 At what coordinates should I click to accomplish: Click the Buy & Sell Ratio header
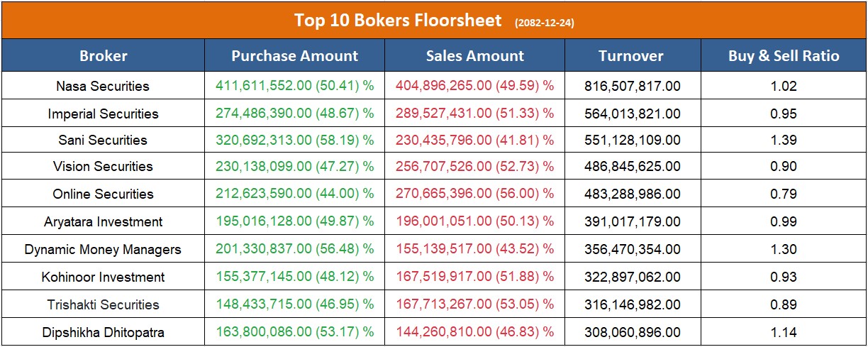pyautogui.click(x=784, y=56)
